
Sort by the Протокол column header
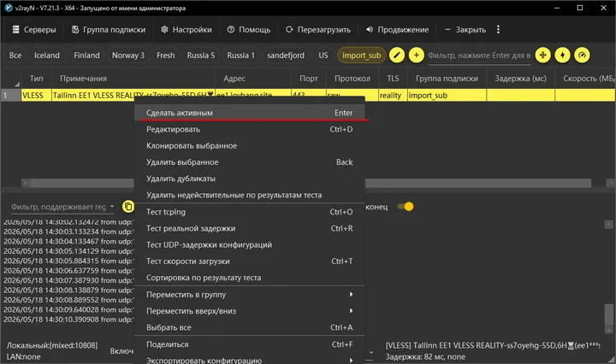(x=352, y=79)
